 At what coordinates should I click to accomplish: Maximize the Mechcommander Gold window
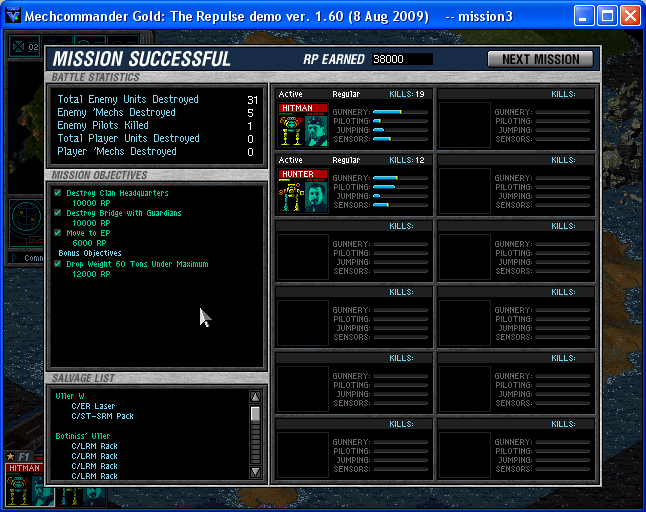(607, 16)
